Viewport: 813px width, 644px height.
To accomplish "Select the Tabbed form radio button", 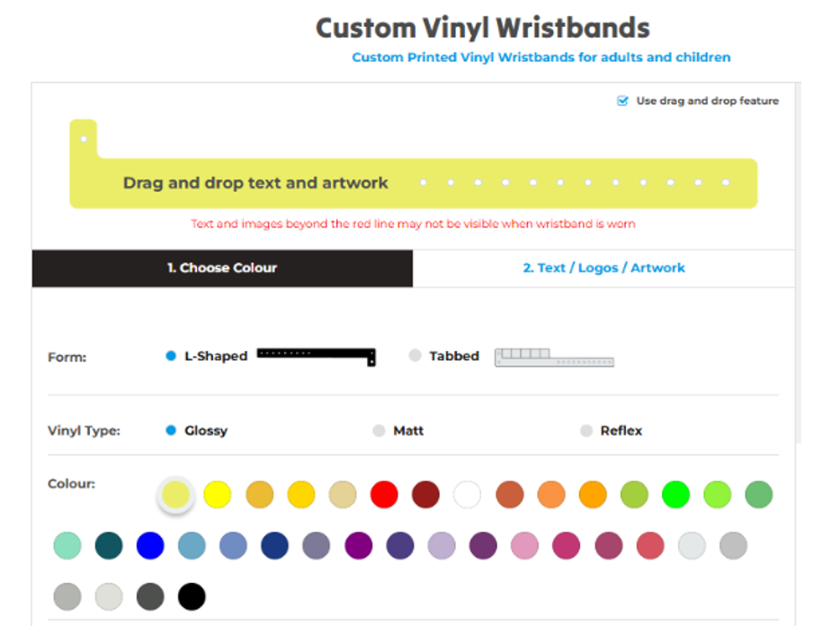I will (x=415, y=356).
